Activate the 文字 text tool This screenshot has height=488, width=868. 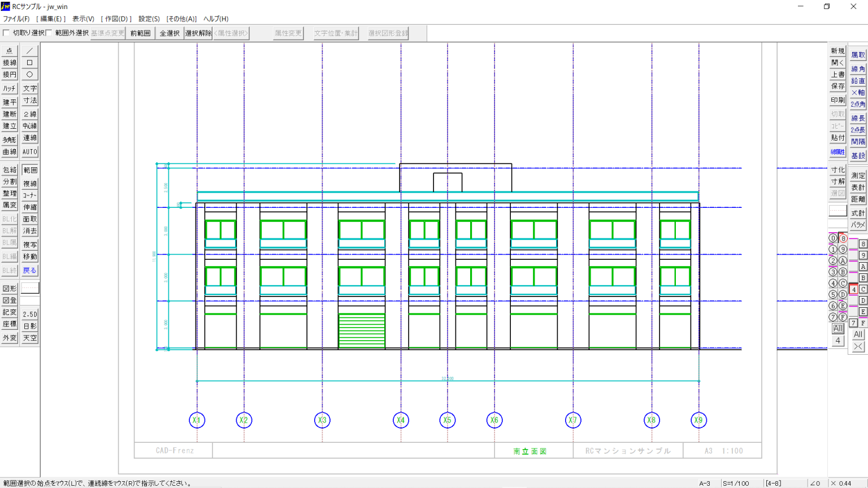coord(30,89)
